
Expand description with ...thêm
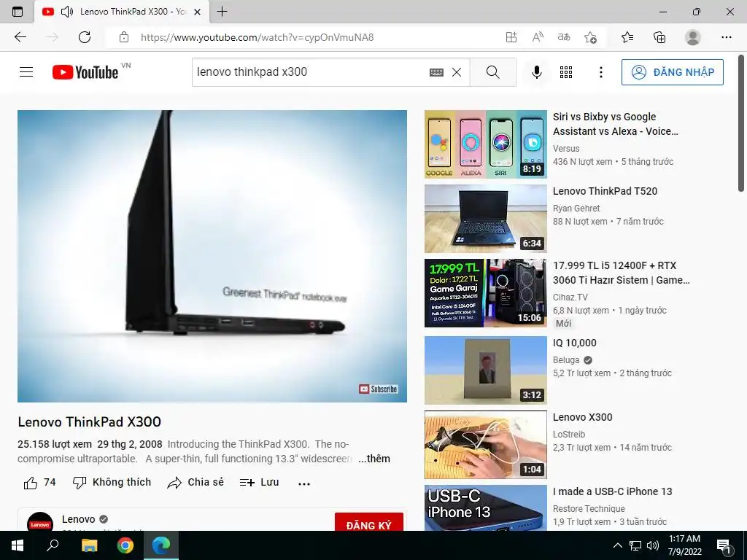pos(374,459)
